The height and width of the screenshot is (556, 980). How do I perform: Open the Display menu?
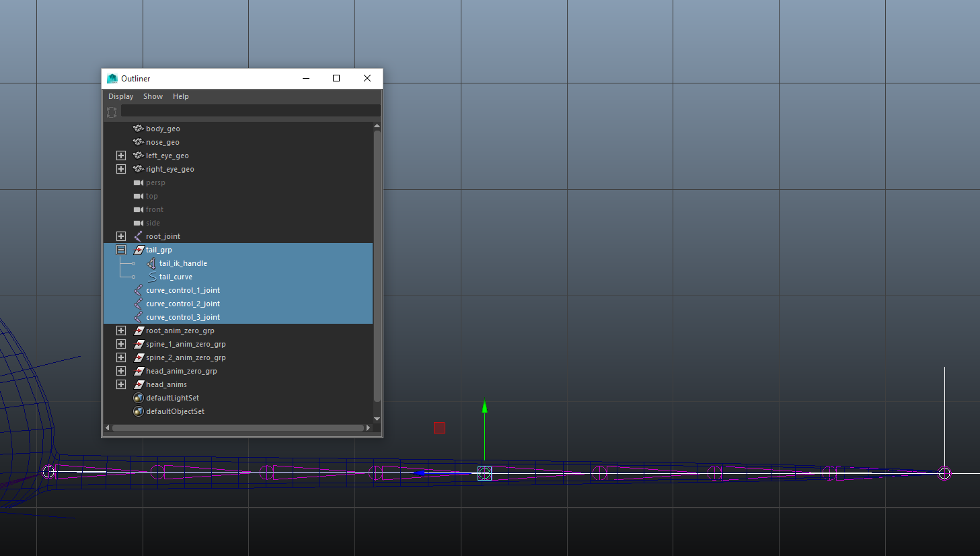tap(121, 96)
